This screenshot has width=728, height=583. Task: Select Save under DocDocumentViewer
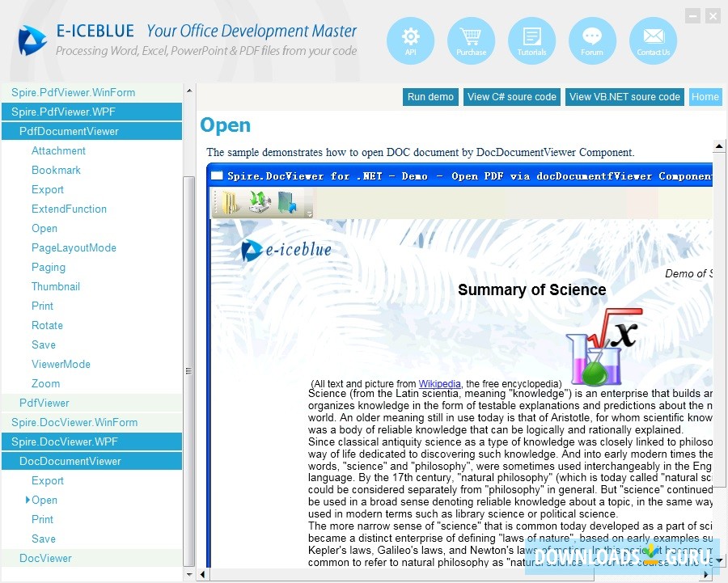(43, 539)
